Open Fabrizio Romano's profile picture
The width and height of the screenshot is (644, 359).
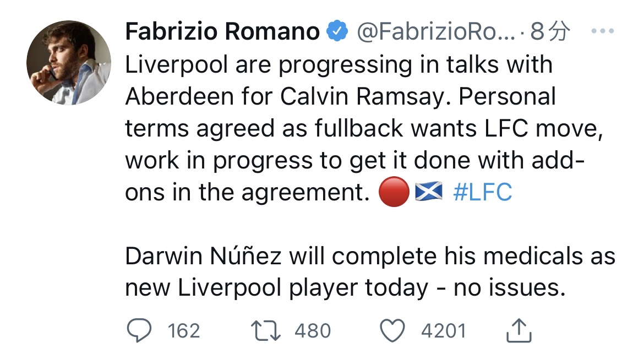[x=68, y=62]
